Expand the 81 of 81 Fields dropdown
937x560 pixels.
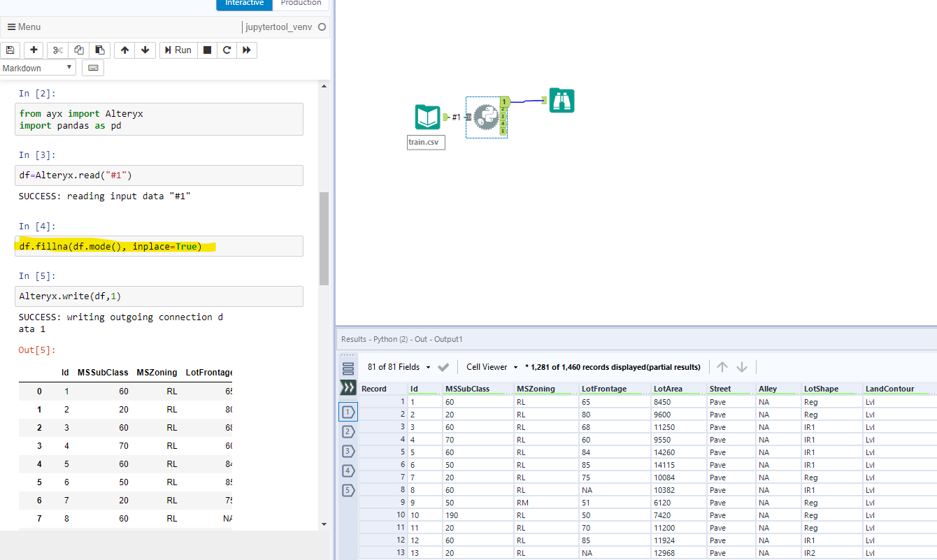399,367
